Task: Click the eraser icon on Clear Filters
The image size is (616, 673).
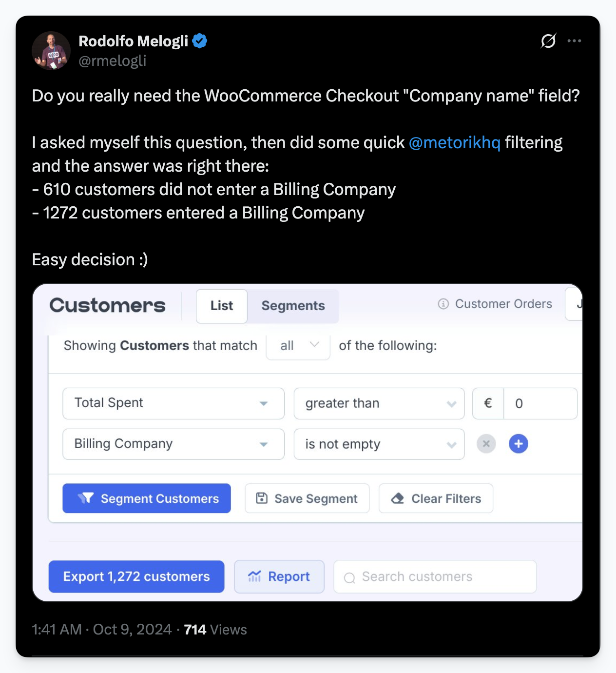Action: coord(398,498)
